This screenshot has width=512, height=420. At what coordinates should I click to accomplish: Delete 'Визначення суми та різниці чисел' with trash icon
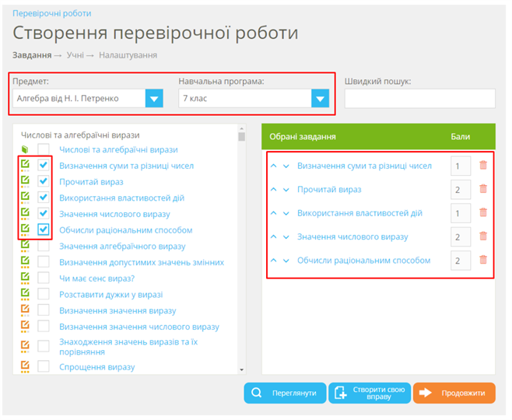(483, 166)
